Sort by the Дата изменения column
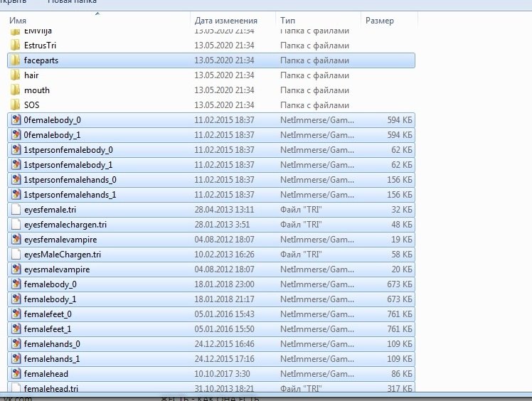This screenshot has width=532, height=401. click(225, 21)
